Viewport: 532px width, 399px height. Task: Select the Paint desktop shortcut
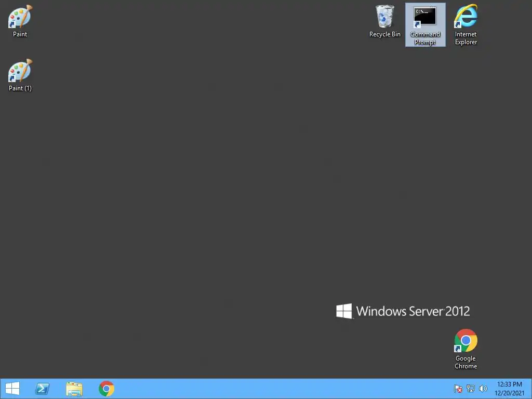click(x=20, y=21)
